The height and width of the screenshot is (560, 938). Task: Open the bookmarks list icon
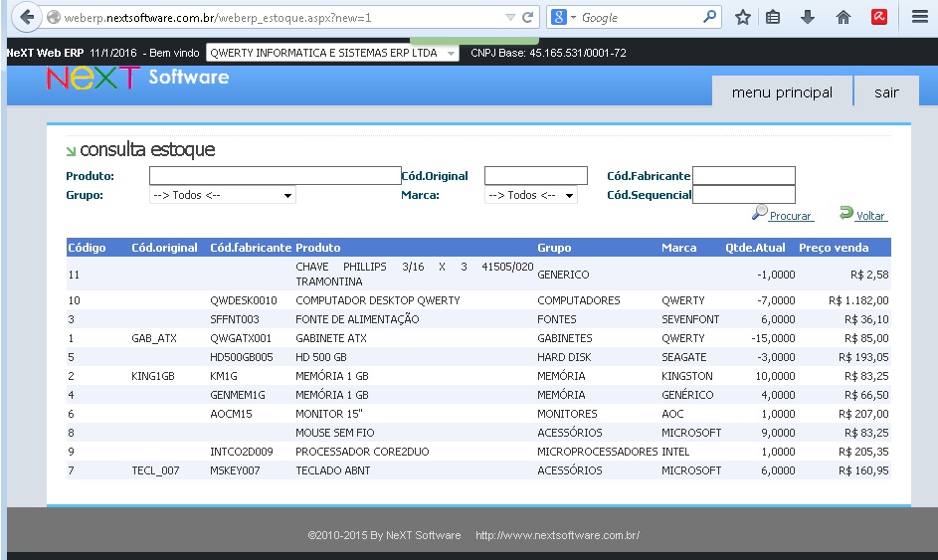(773, 17)
